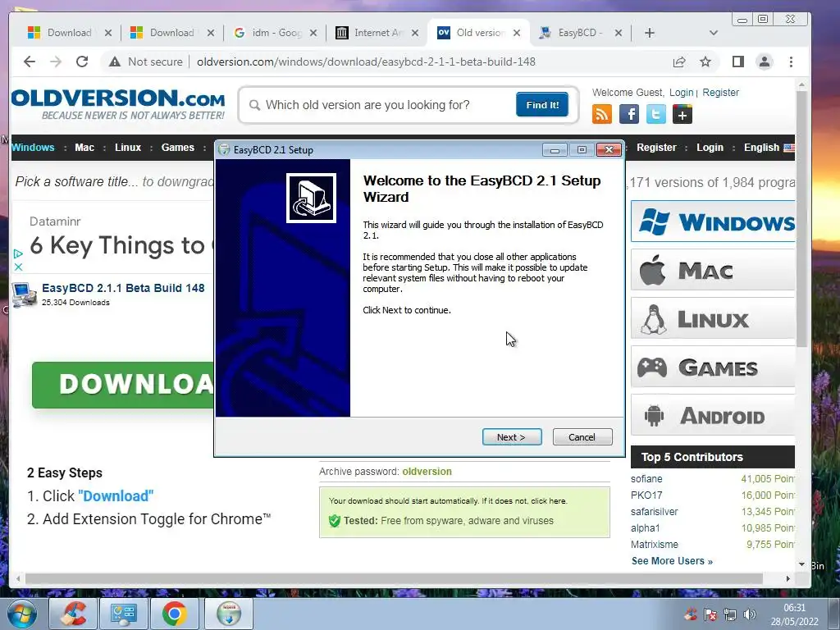Click the Google Plus share icon
Viewport: 840px width, 630px height.
click(682, 114)
